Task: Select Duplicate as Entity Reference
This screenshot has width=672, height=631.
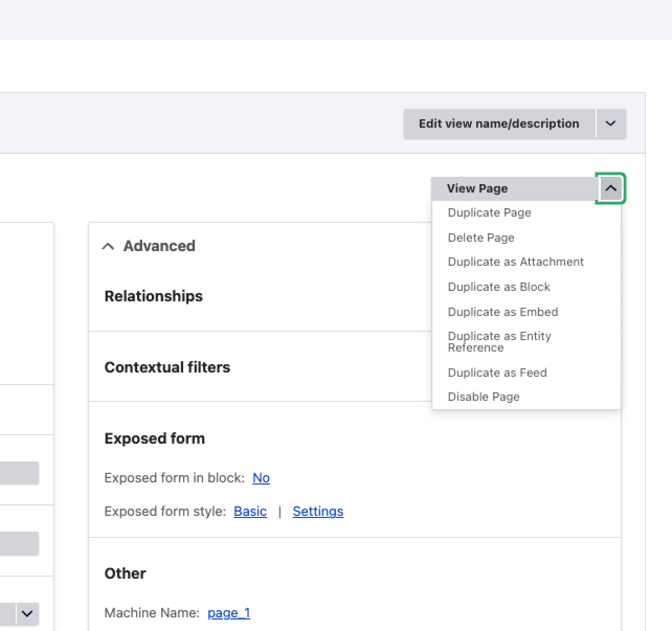Action: [499, 342]
